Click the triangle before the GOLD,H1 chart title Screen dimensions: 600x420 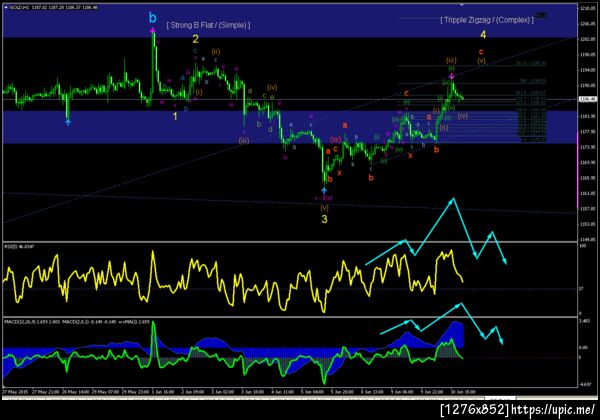[6, 7]
